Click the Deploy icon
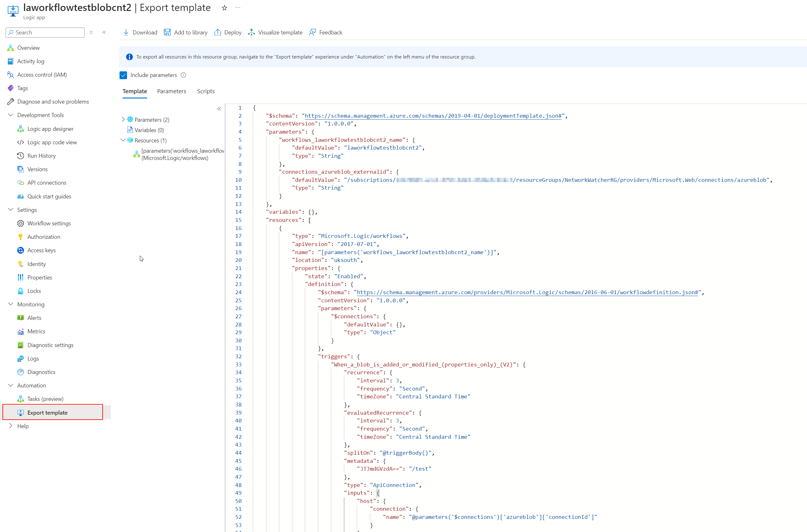 (x=217, y=32)
